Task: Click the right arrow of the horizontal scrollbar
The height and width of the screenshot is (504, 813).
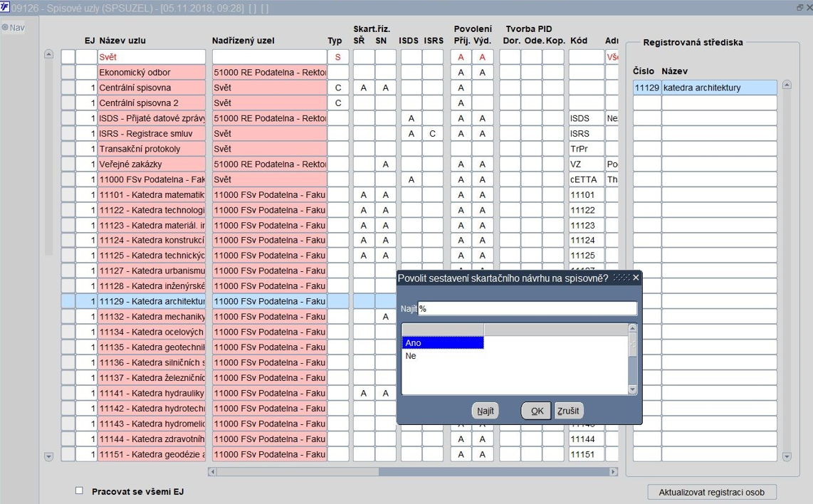Action: [x=614, y=472]
